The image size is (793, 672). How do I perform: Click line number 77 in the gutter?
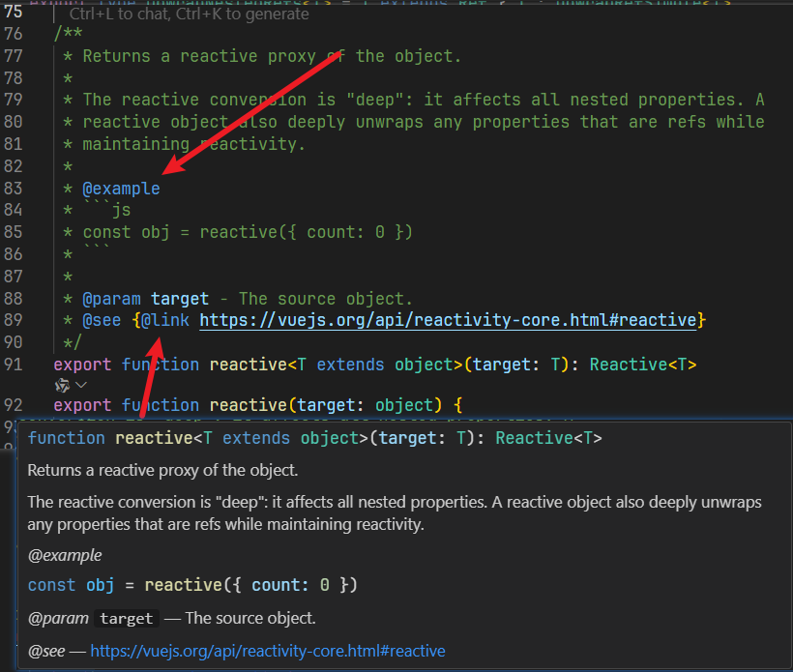(14, 56)
